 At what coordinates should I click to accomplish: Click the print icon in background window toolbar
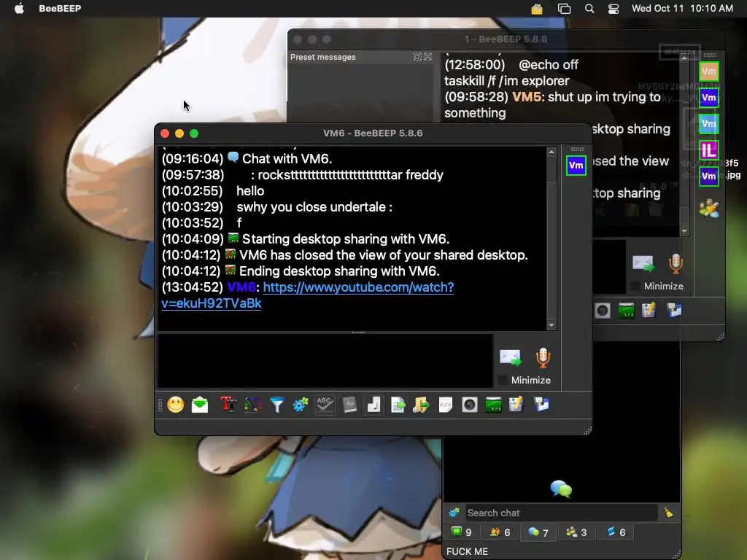pos(674,311)
